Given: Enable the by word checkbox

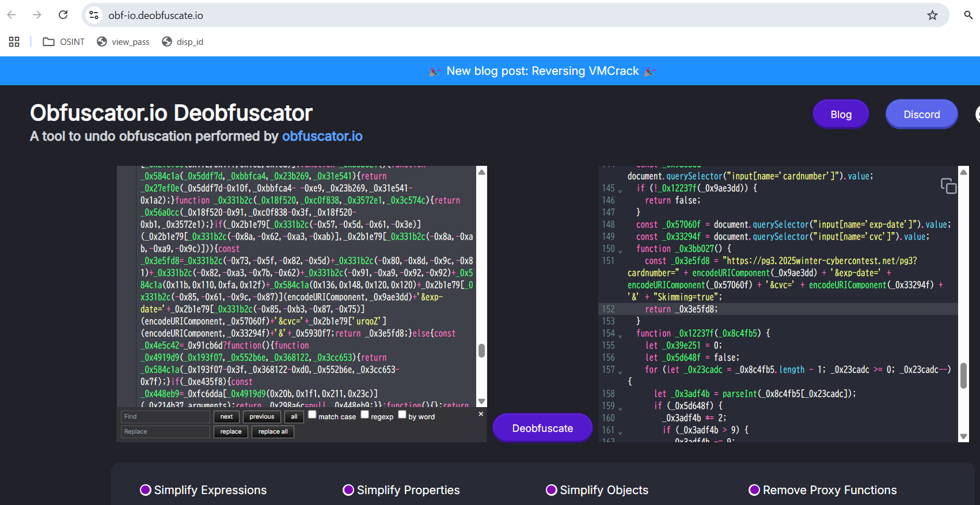Looking at the screenshot, I should pos(402,415).
